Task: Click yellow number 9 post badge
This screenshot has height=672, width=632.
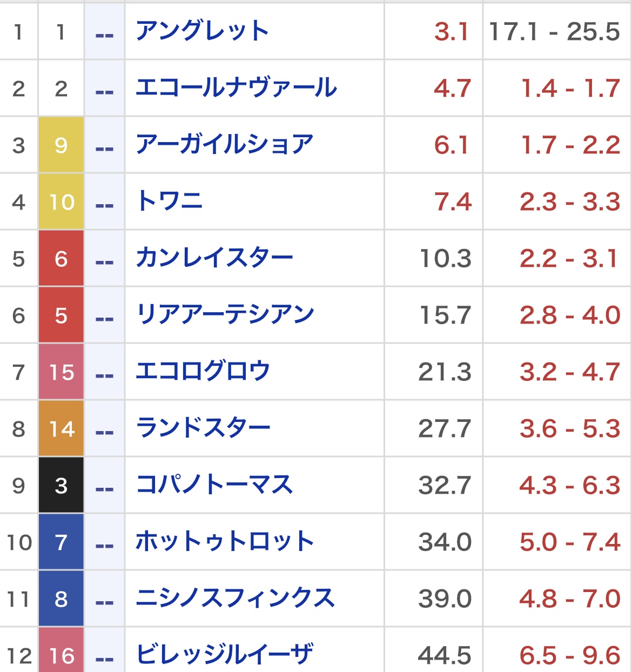Action: tap(61, 145)
